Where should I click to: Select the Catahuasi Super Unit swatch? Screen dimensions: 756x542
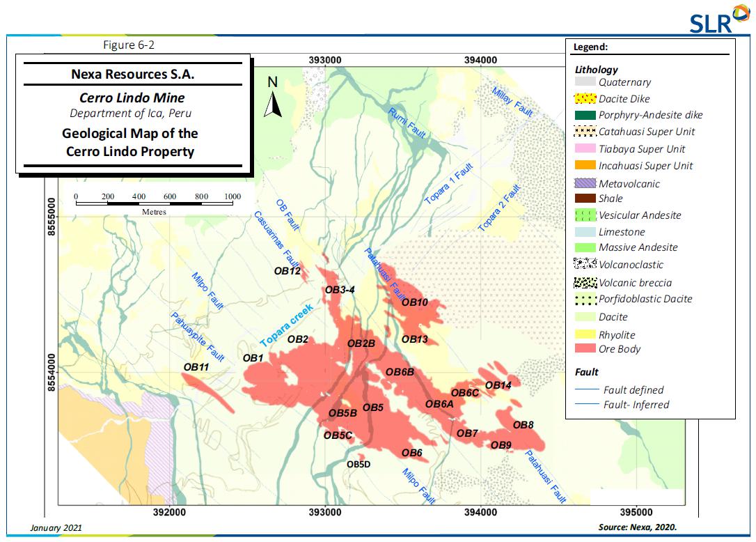585,131
